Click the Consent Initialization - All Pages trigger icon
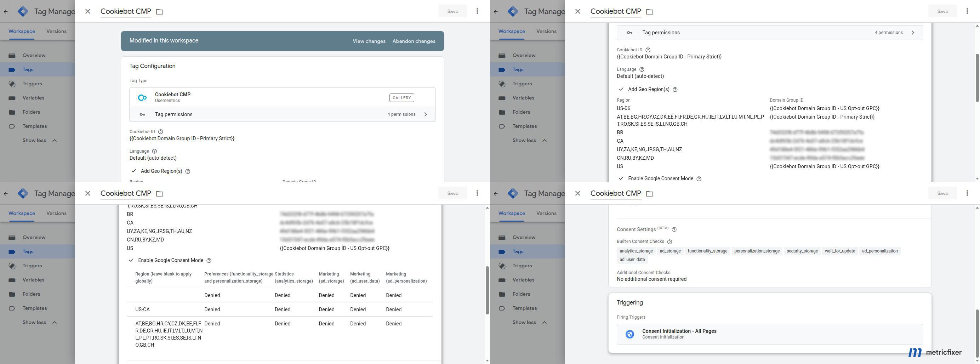The height and width of the screenshot is (364, 980). click(x=629, y=334)
